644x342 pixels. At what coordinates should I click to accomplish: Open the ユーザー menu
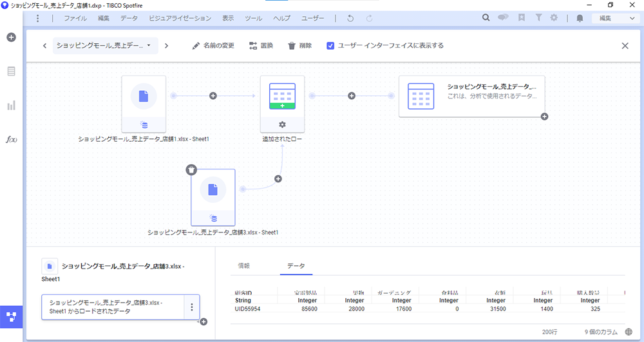[312, 18]
